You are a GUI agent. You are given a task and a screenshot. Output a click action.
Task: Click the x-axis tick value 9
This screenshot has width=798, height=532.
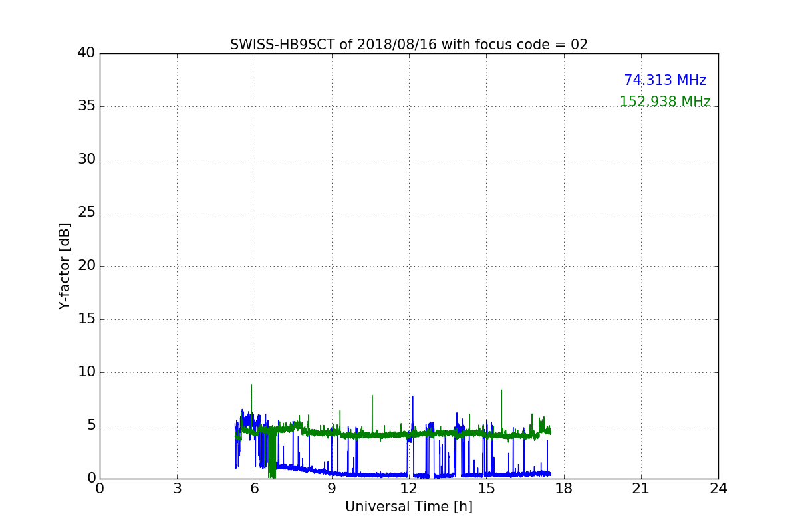tap(332, 489)
